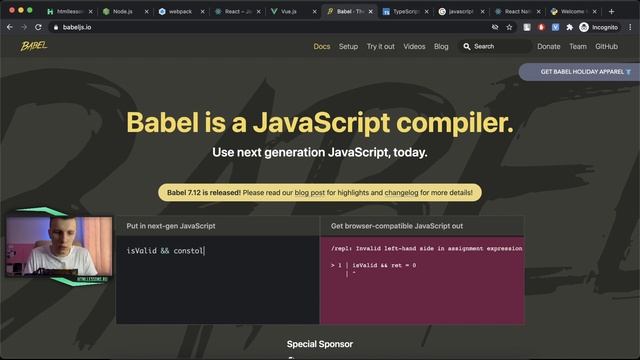The image size is (640, 360).
Task: Click 'Use next generation JavaScript, today.' text
Action: [x=320, y=152]
